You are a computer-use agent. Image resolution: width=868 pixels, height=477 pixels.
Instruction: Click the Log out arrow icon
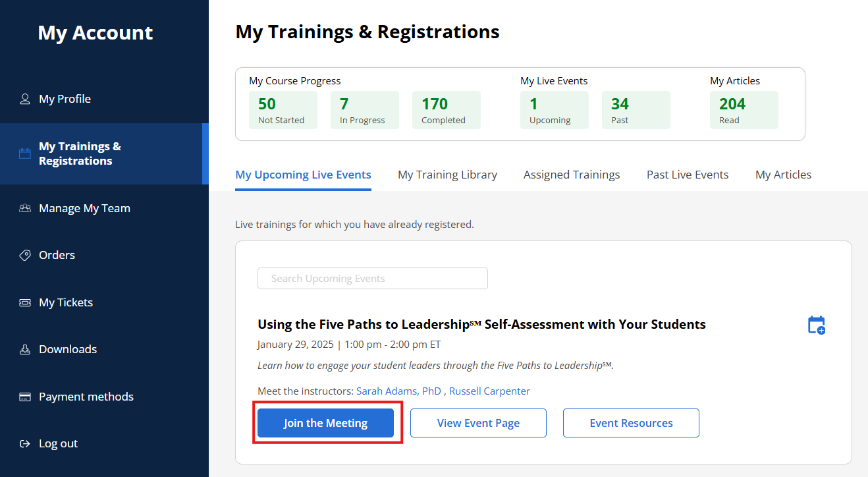pyautogui.click(x=25, y=443)
